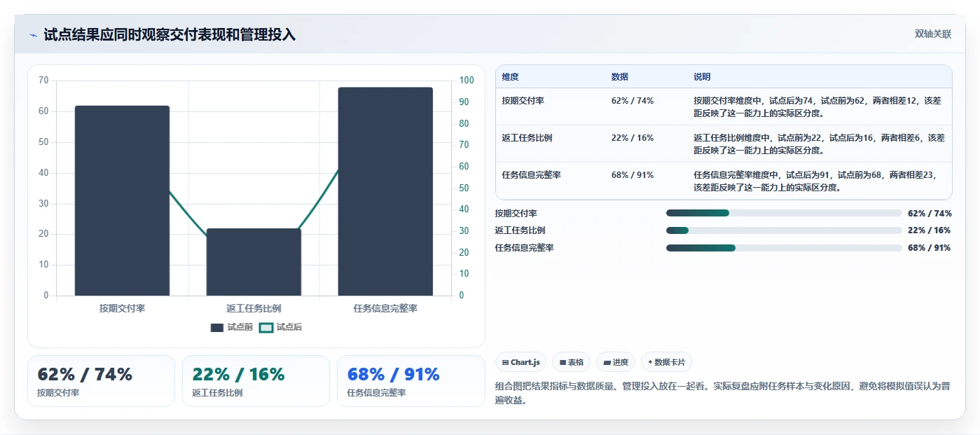Open the 68% / 91% data card

tap(410, 381)
